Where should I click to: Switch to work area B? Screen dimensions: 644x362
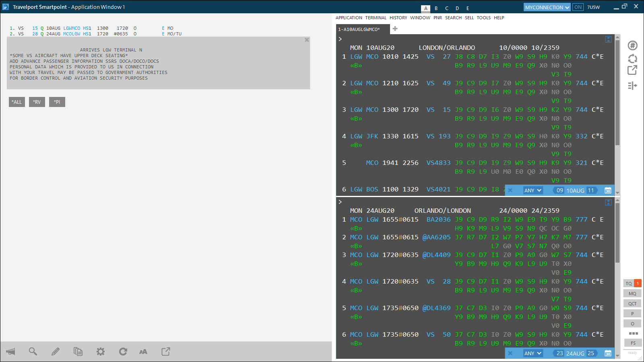[x=436, y=8]
